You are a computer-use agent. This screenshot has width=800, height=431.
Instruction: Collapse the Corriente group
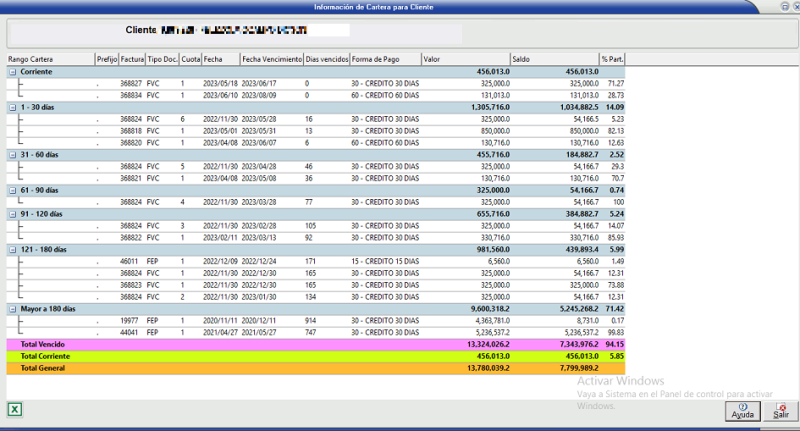coord(13,72)
